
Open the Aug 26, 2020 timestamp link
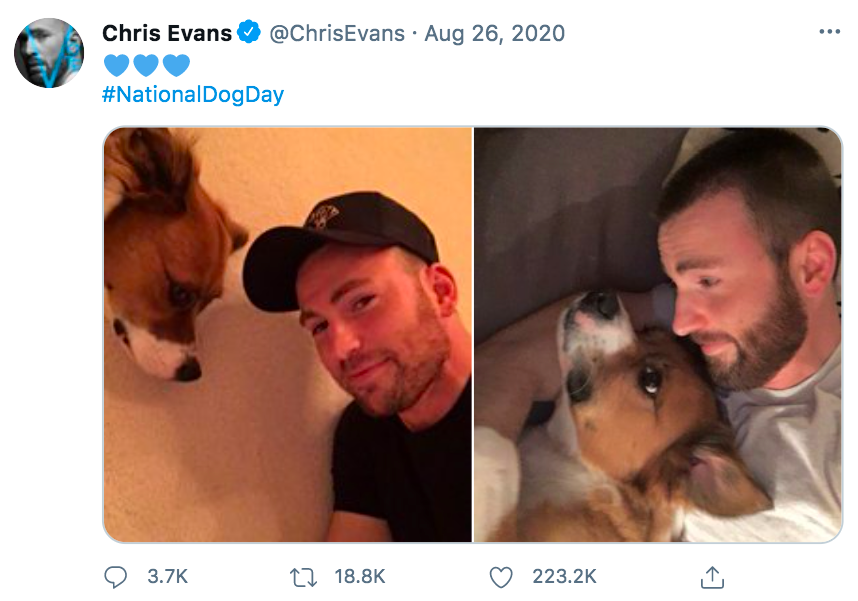pyautogui.click(x=494, y=33)
